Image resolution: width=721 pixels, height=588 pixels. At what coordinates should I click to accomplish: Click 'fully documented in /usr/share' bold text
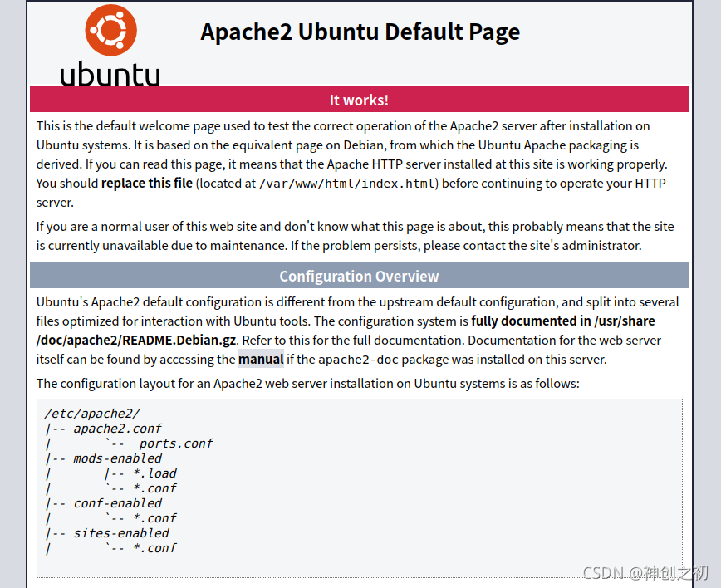[x=563, y=321]
